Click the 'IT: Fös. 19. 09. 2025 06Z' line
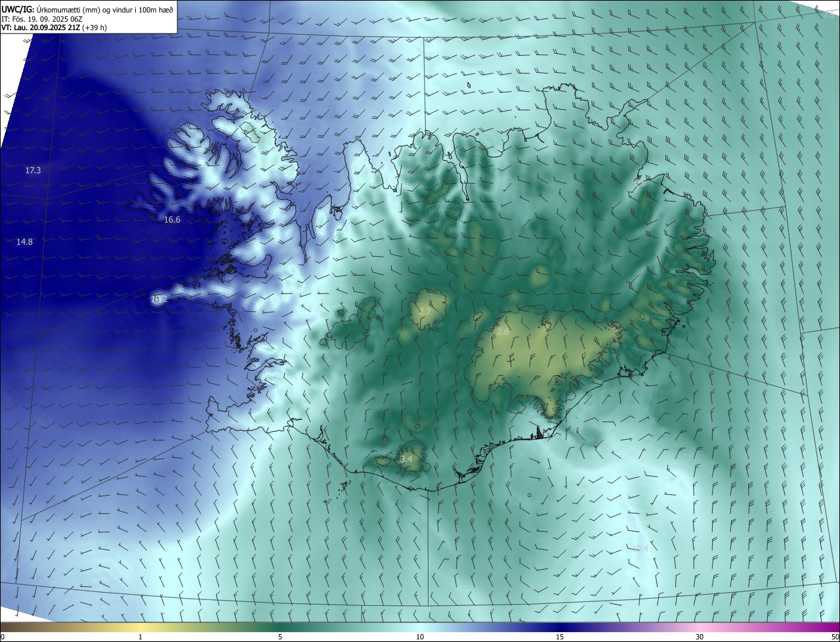Image resolution: width=840 pixels, height=642 pixels. tap(41, 19)
